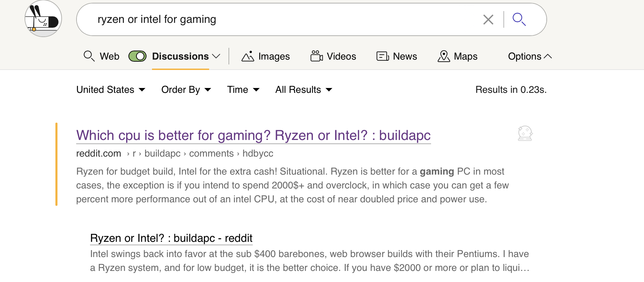The image size is (644, 282).
Task: Click the Videos camera icon
Action: pos(316,56)
